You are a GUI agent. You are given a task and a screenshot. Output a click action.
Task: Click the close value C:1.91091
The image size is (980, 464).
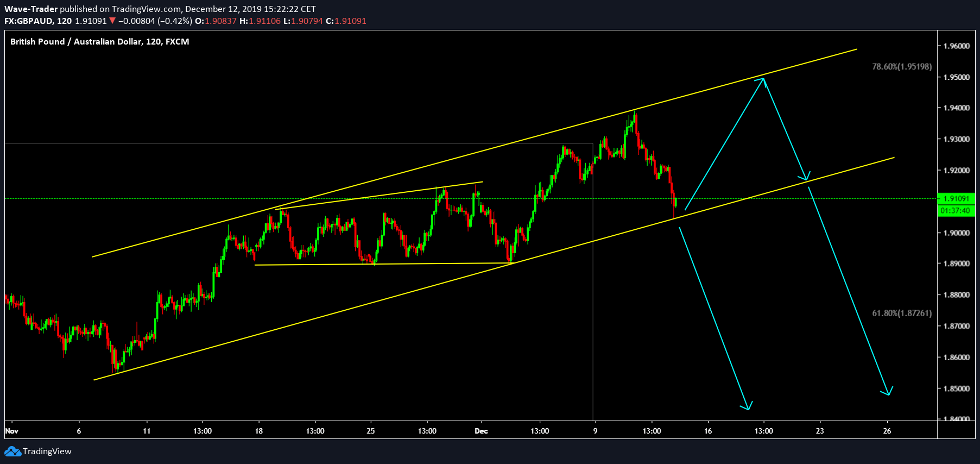346,21
